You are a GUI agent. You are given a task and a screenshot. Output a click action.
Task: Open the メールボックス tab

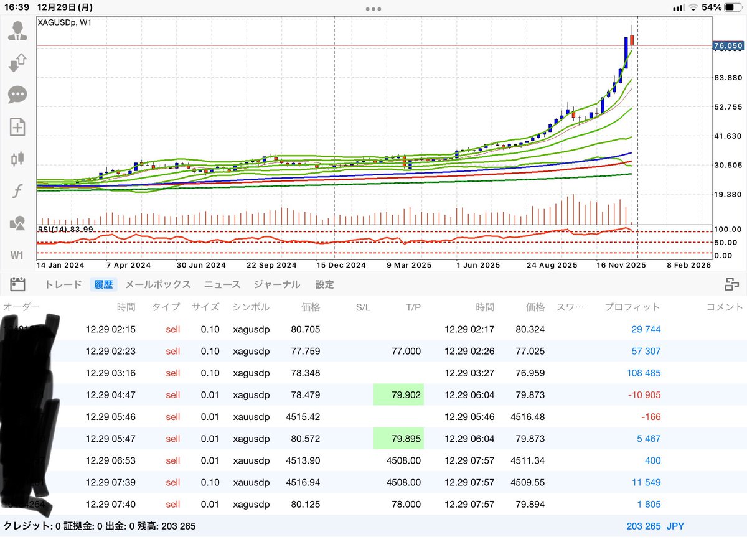(158, 284)
